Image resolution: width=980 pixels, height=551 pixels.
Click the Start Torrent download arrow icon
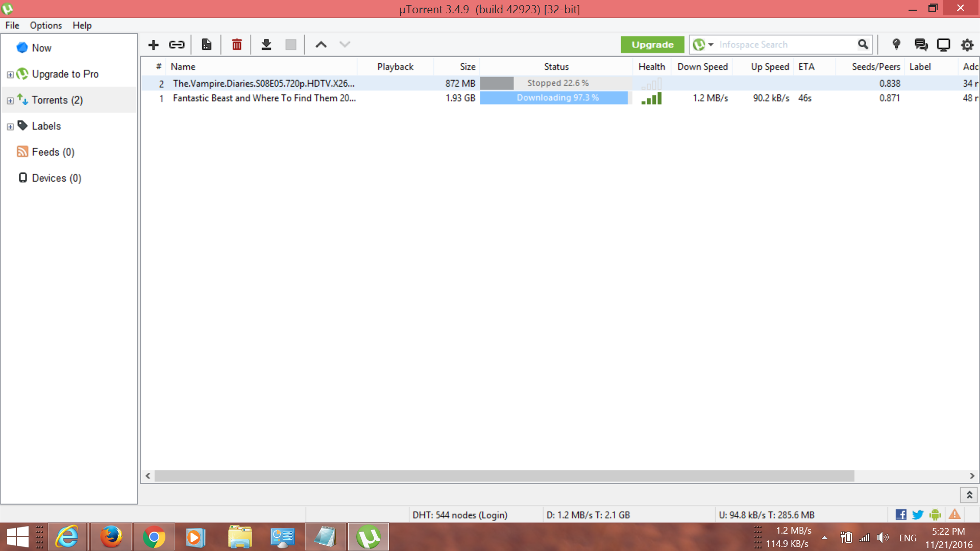coord(266,45)
